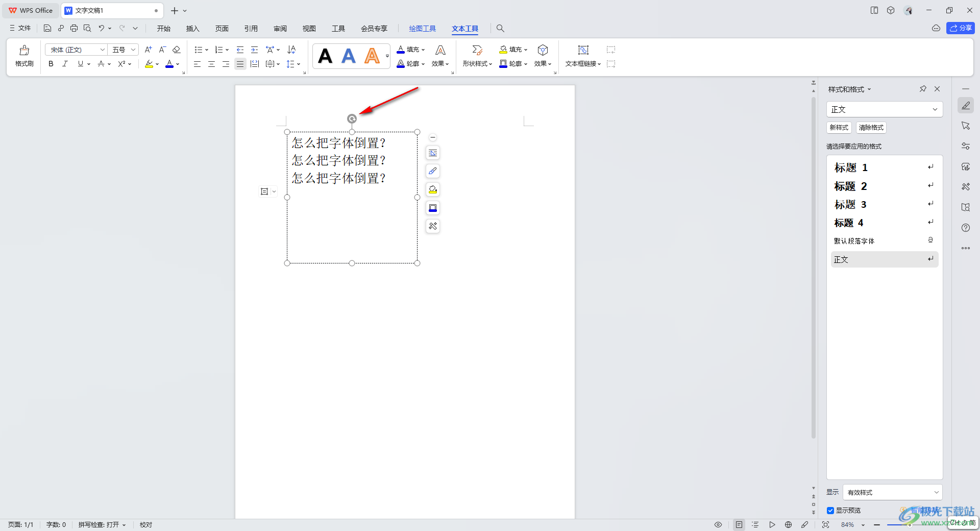Switch to 绘图工具 tab
The image size is (980, 531).
pyautogui.click(x=423, y=29)
